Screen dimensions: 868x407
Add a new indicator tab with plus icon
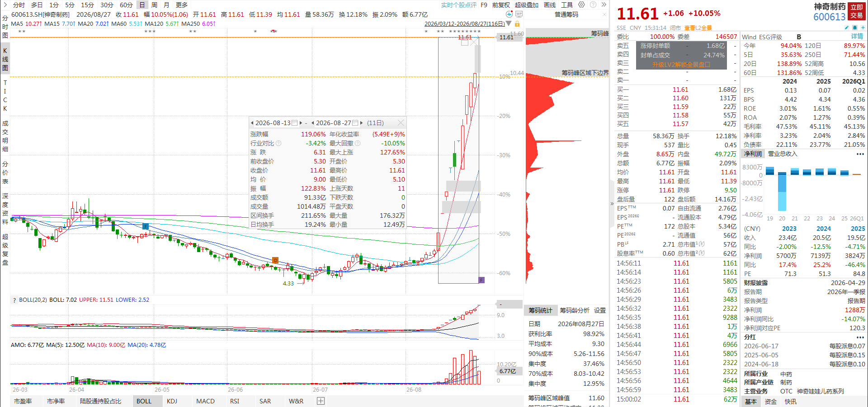[x=321, y=401]
